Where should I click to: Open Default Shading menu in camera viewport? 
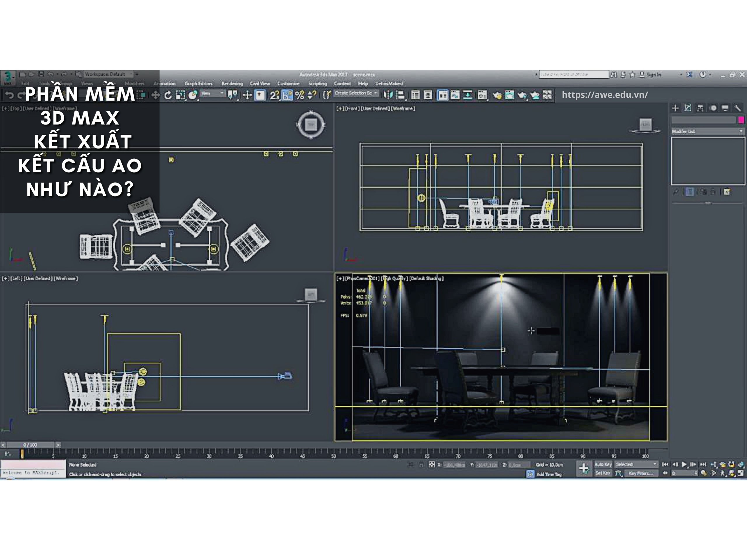click(x=427, y=279)
